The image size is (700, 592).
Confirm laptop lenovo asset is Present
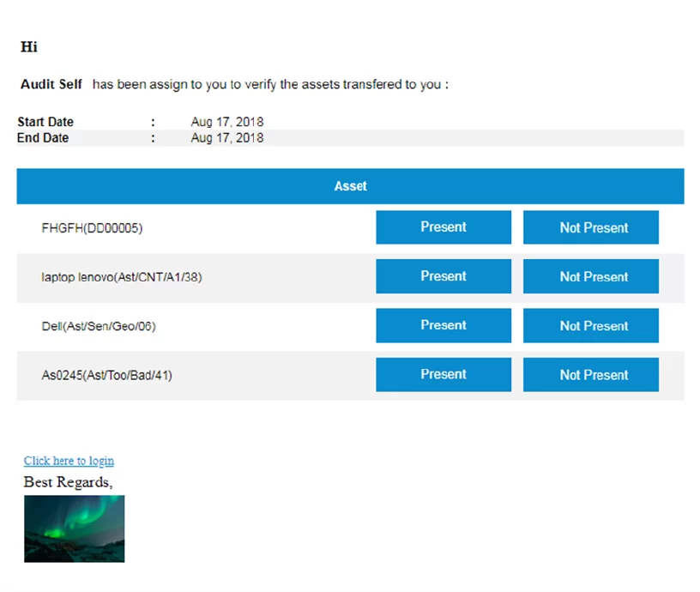443,276
